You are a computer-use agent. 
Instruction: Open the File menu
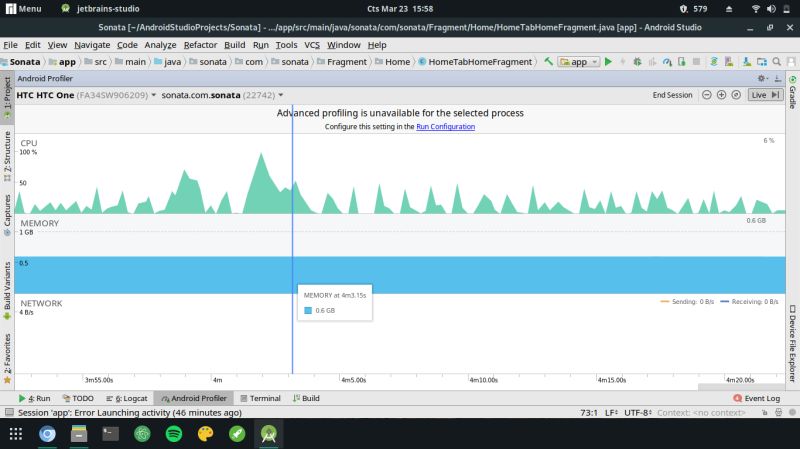coord(10,45)
